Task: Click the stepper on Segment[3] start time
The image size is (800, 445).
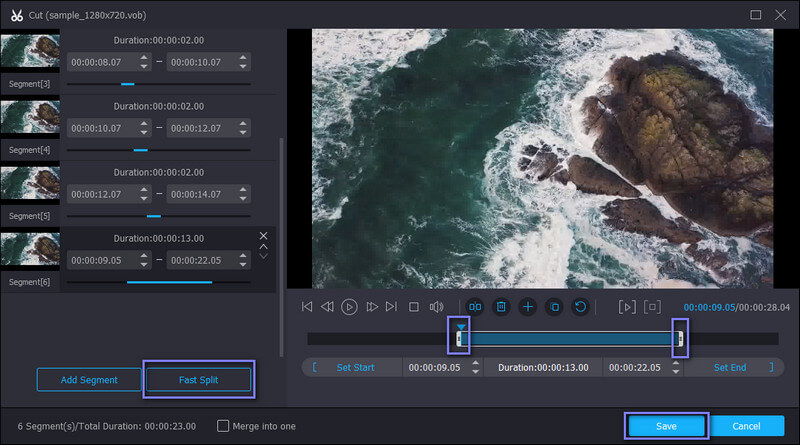Action: (x=144, y=62)
